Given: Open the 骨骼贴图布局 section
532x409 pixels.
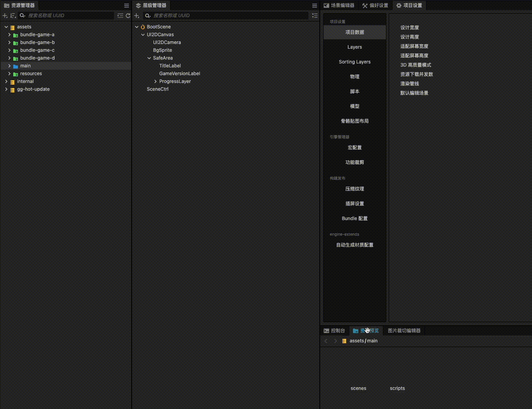Looking at the screenshot, I should tap(355, 121).
